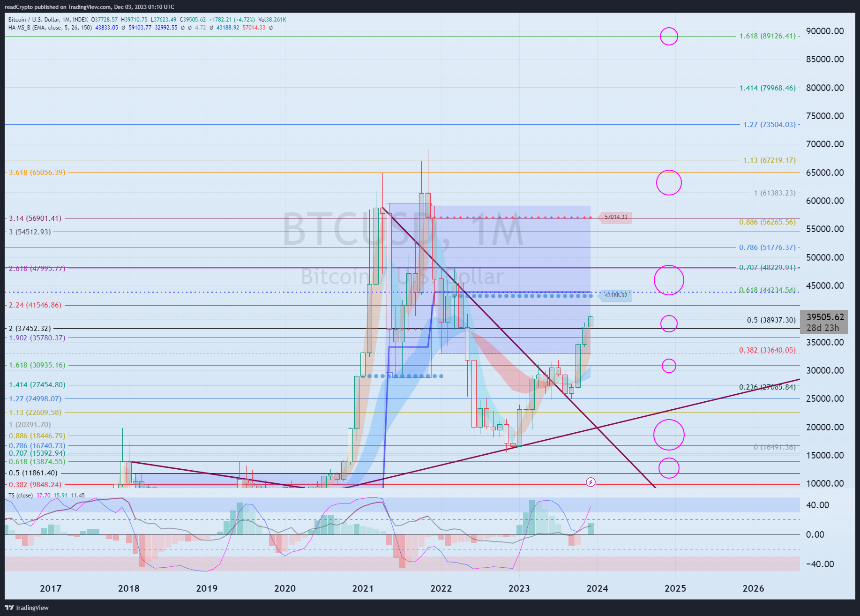Screen dimensions: 860x616
Task: Click the 1.618 (30935.16) extension label
Action: pyautogui.click(x=37, y=365)
